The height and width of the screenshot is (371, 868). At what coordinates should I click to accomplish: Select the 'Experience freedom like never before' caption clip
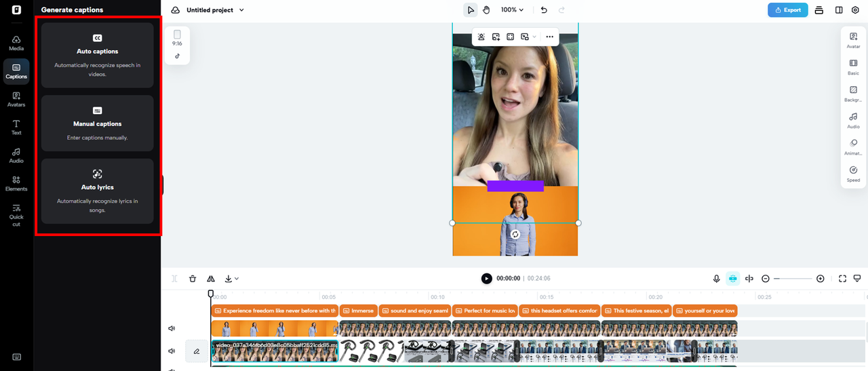point(275,311)
